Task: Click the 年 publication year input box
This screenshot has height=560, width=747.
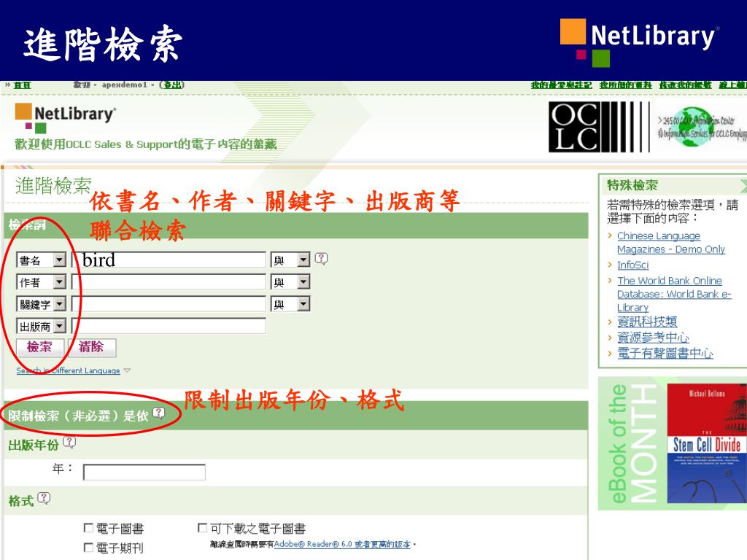Action: (x=144, y=472)
